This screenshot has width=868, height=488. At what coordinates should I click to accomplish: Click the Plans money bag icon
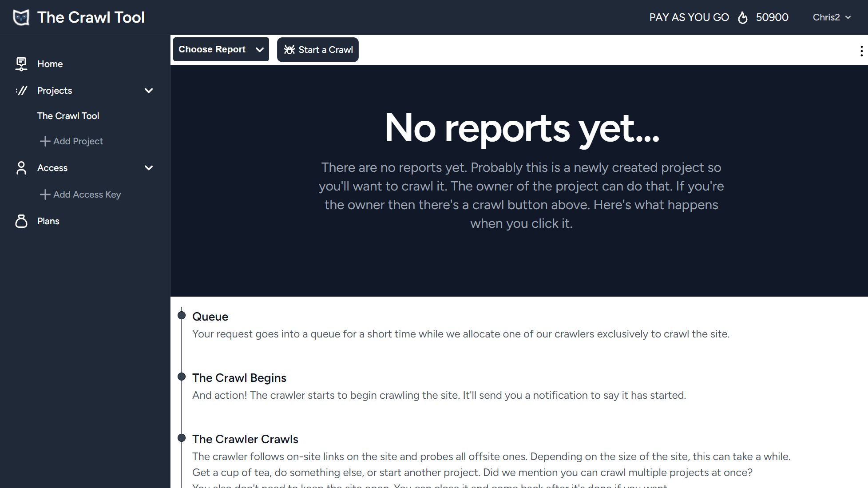pyautogui.click(x=21, y=221)
